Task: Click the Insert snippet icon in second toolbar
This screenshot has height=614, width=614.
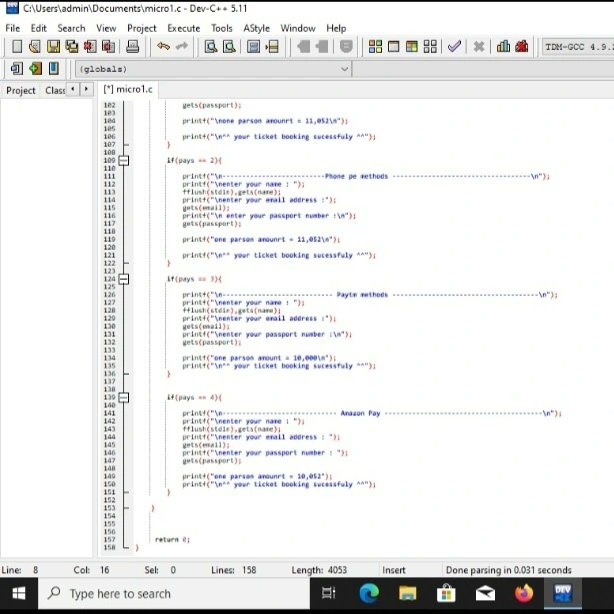Action: 16,69
